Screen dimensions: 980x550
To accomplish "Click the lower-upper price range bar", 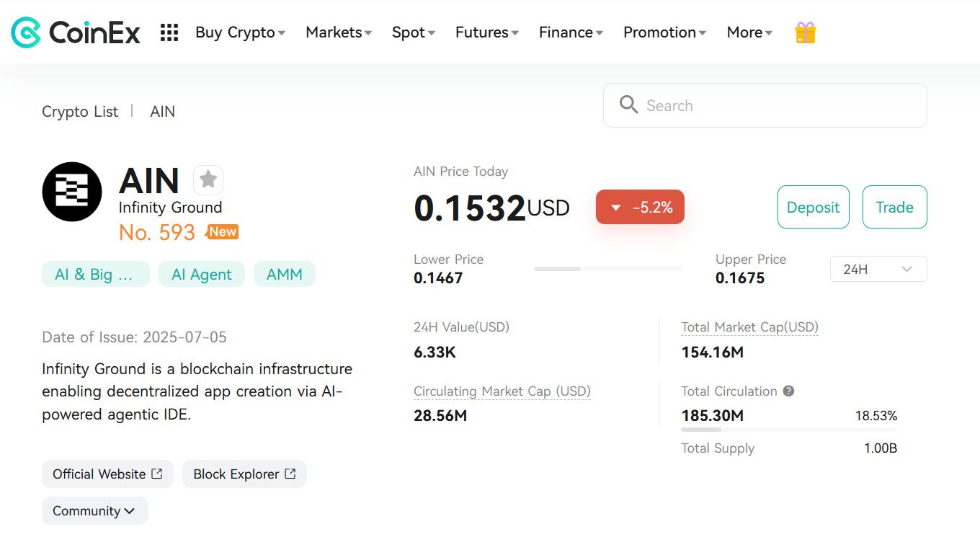I will coord(608,269).
